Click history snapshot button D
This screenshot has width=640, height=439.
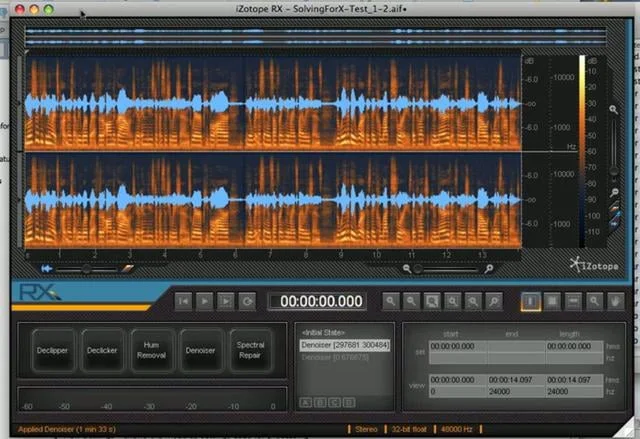pyautogui.click(x=349, y=403)
